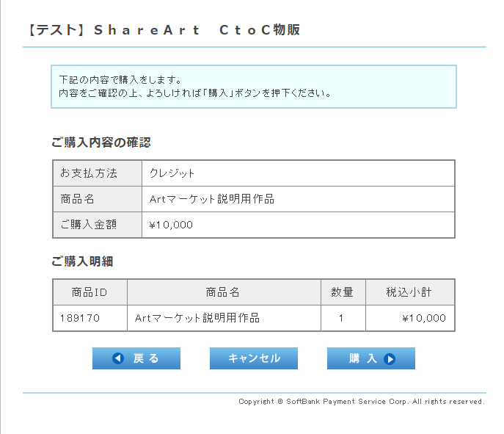504x434 pixels.
Task: Select the ご購入金額 label cell
Action: click(98, 225)
